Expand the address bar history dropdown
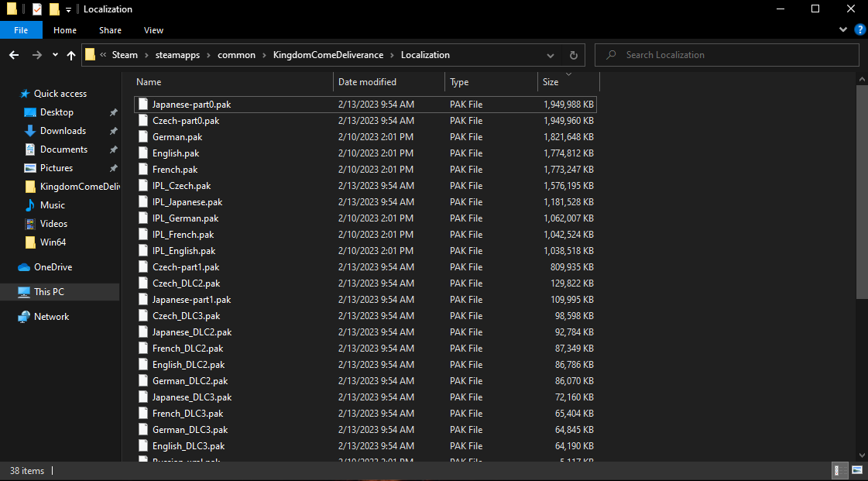This screenshot has width=868, height=481. [551, 55]
